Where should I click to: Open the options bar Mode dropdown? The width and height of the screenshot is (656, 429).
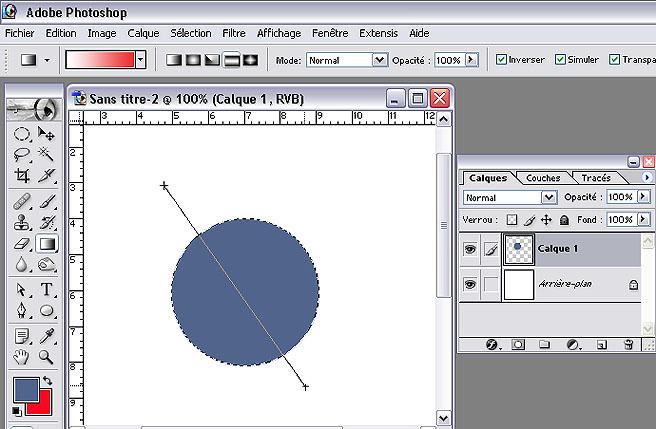pos(379,60)
